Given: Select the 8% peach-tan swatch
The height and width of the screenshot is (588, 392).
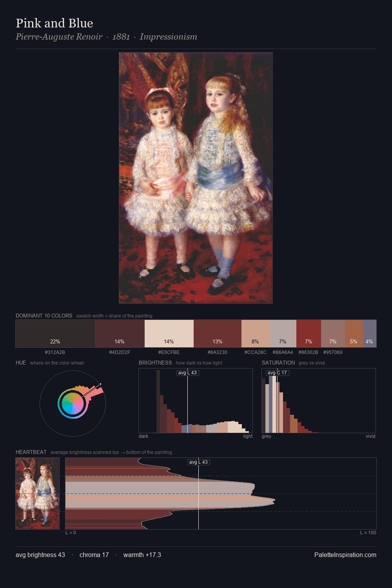Looking at the screenshot, I should click(x=255, y=334).
